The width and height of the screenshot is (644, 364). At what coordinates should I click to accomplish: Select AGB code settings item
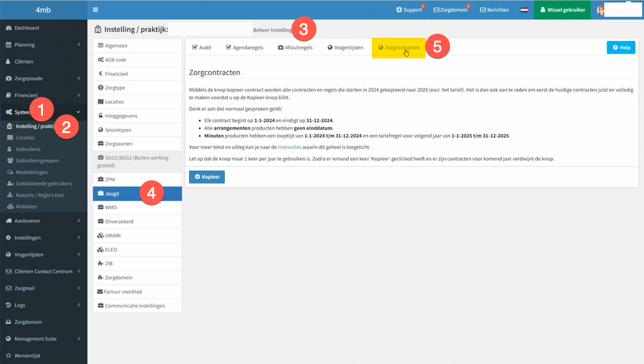(x=137, y=60)
